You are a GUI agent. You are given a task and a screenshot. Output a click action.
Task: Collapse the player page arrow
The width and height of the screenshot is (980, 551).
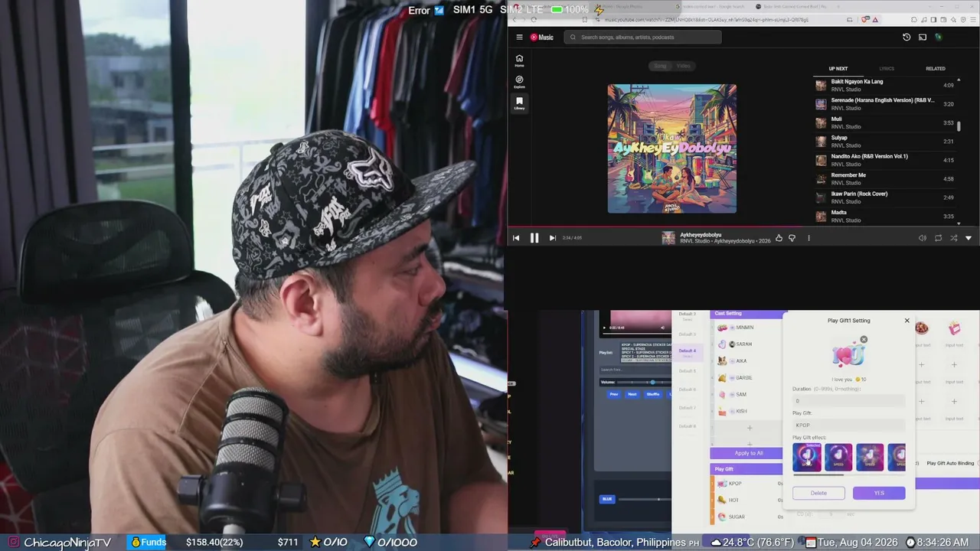(969, 238)
